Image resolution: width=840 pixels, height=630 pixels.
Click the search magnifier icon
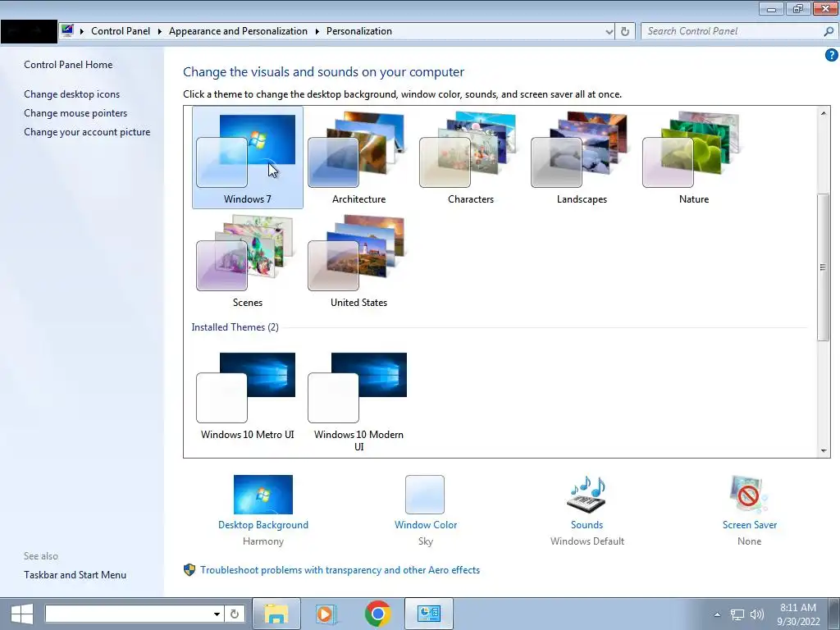(829, 31)
